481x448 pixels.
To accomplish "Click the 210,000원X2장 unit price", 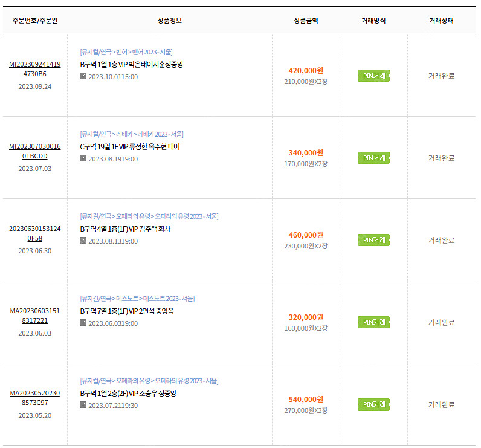I will tap(306, 82).
